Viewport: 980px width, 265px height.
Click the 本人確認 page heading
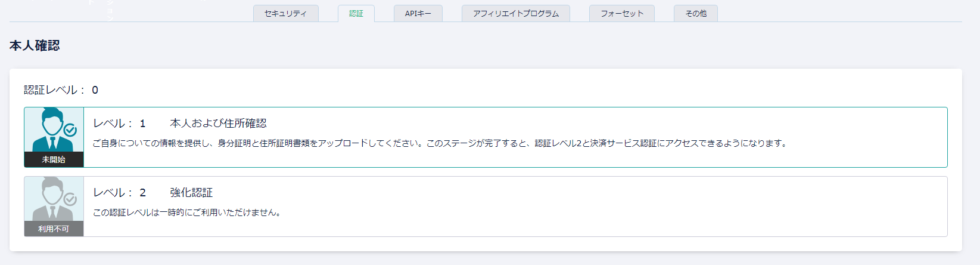(35, 46)
